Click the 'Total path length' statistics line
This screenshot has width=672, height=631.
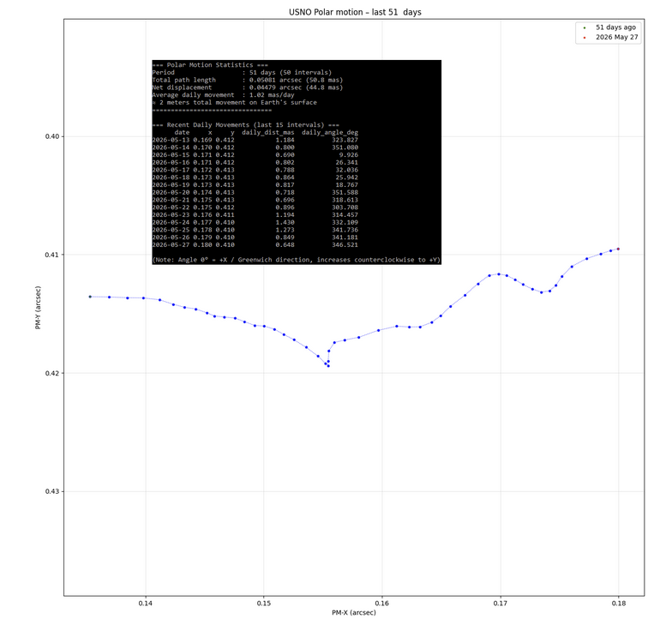coord(248,80)
